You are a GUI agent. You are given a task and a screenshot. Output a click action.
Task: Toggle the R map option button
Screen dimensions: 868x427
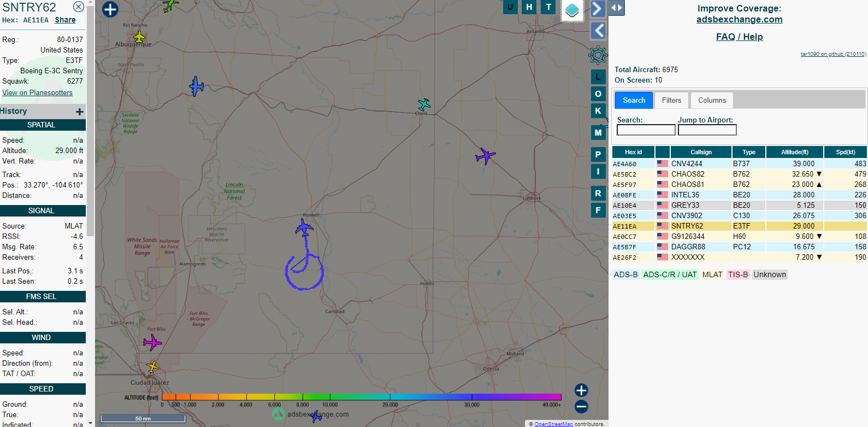tap(598, 194)
